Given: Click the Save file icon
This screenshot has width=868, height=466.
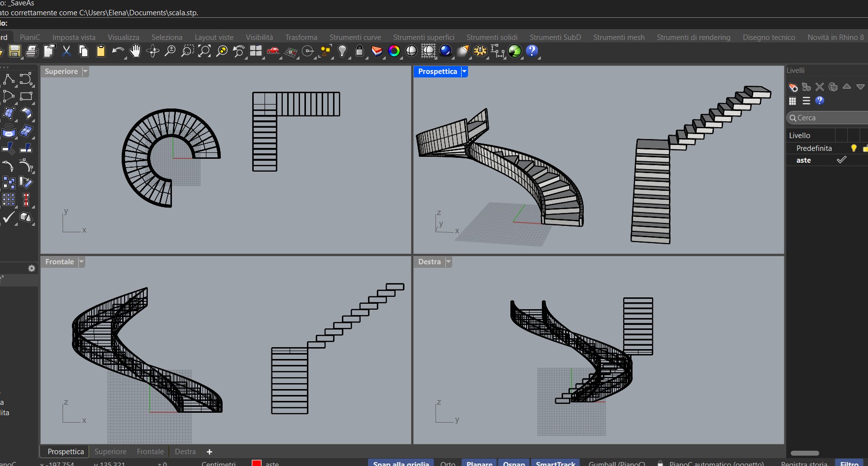Looking at the screenshot, I should click(x=14, y=51).
